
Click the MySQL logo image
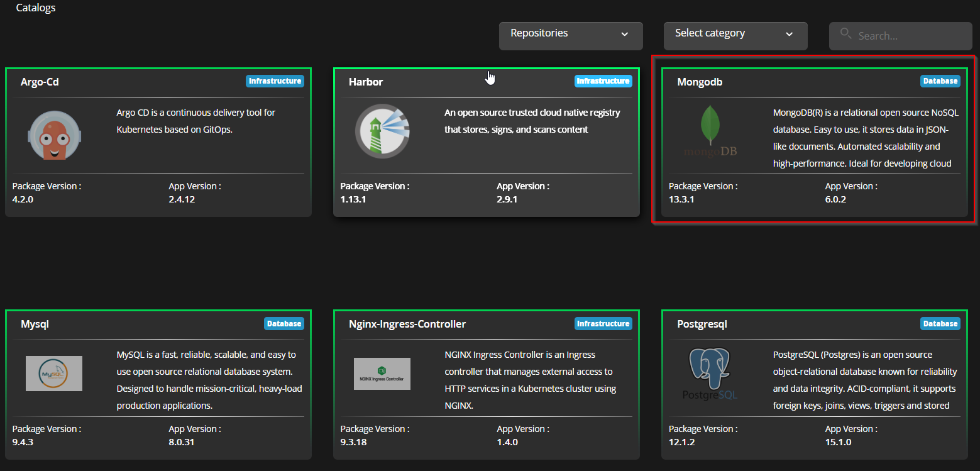(54, 374)
